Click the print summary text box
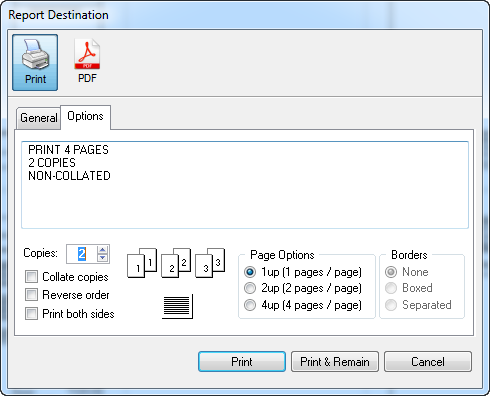The height and width of the screenshot is (396, 490). 245,185
